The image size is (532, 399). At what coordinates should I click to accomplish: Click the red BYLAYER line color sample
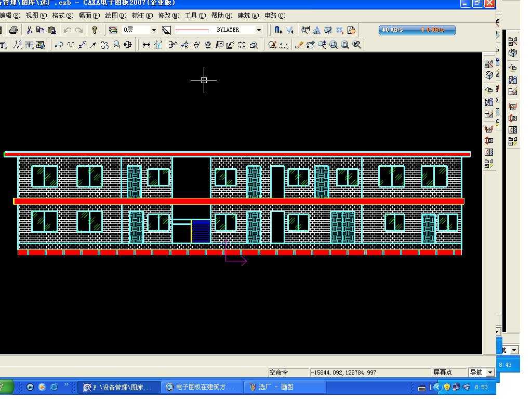point(192,30)
